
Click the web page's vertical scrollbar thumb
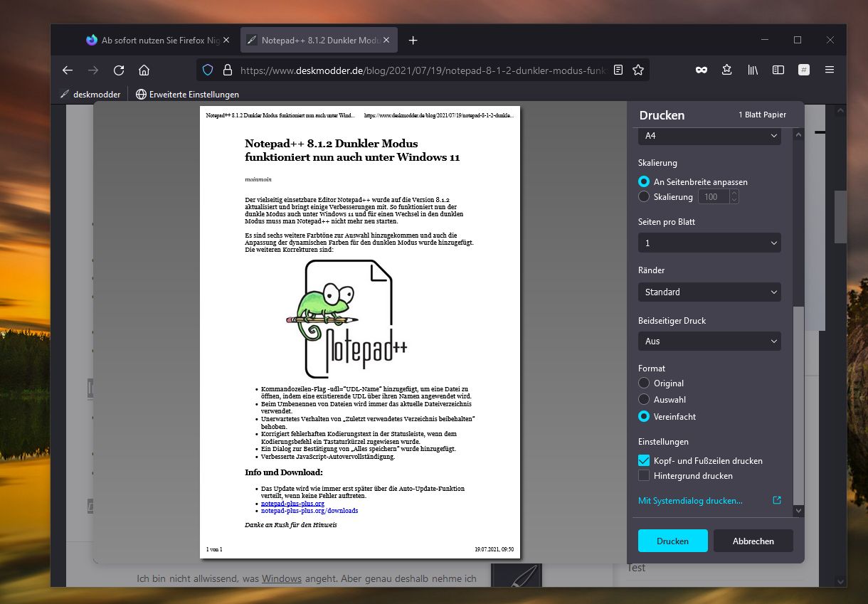[x=840, y=217]
